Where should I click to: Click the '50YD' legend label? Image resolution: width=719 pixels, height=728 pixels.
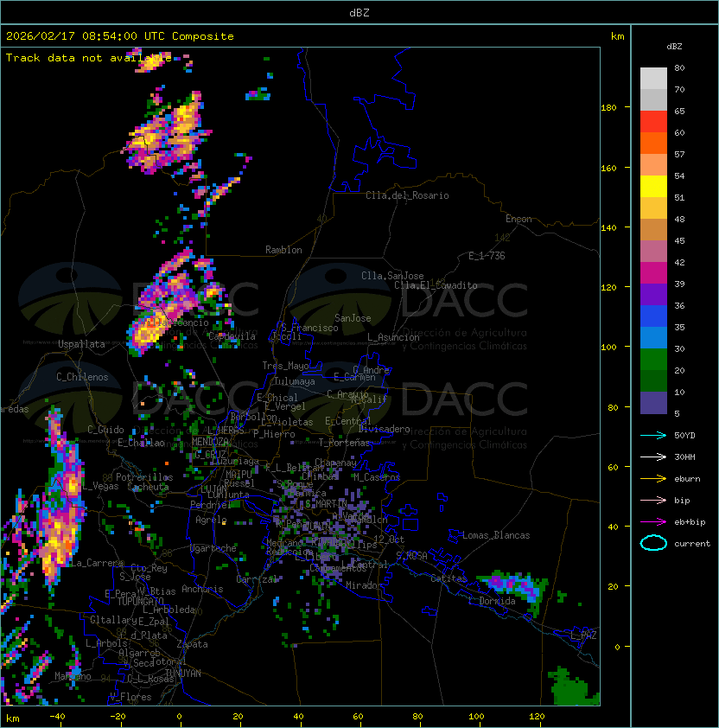(x=684, y=435)
